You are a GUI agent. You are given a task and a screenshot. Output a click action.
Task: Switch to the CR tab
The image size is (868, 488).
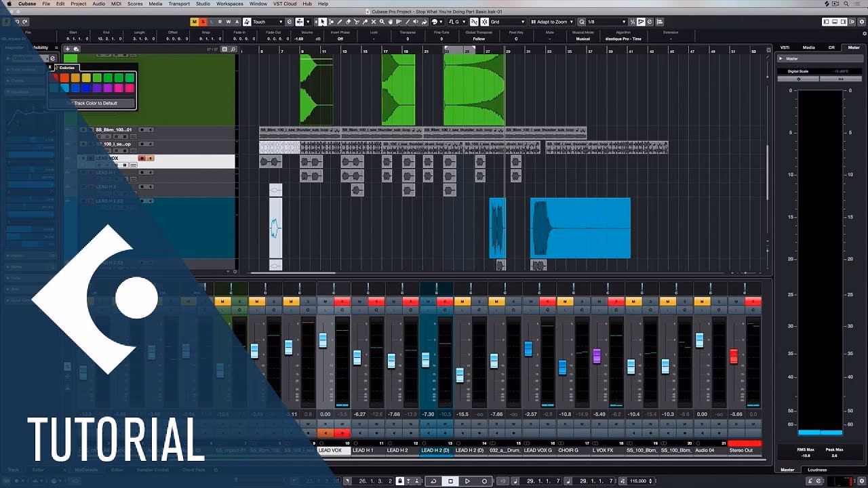coord(831,47)
